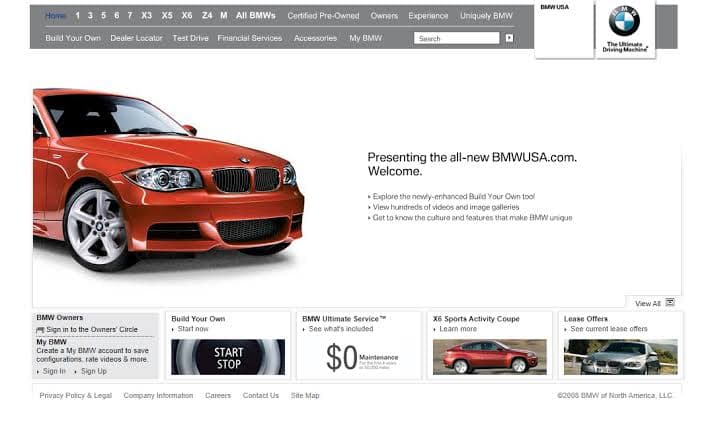Open the Site Map footer link
714x429 pixels.
305,395
